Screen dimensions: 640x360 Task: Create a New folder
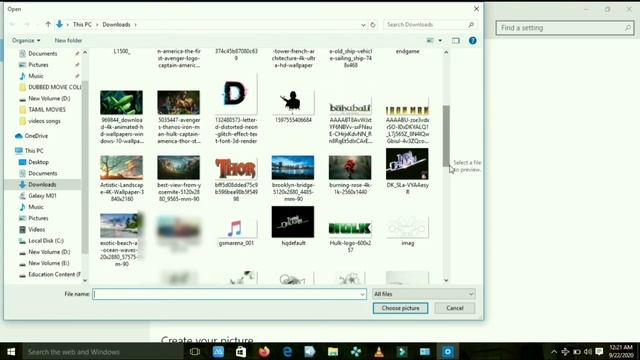pos(68,40)
